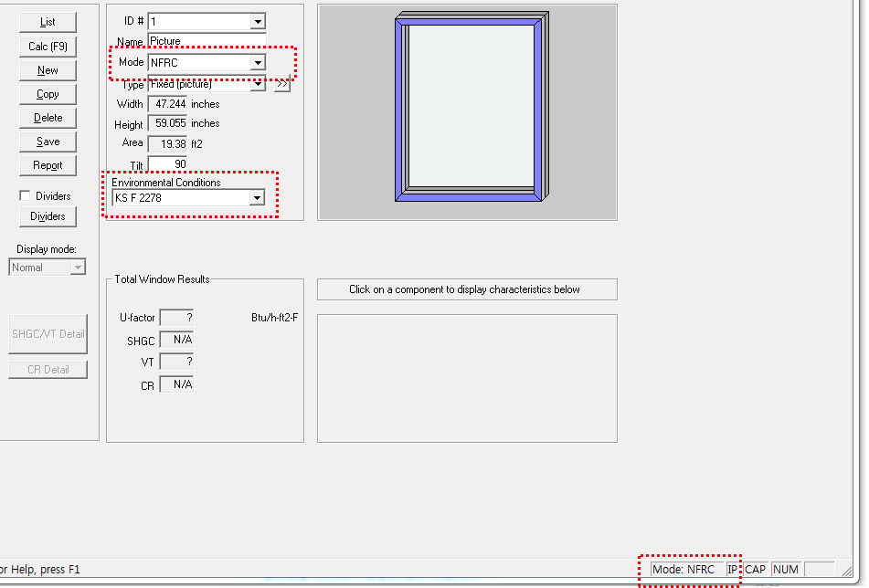Expand the Mode dropdown showing NFRC
Screen dimensions: 869x588
click(x=258, y=63)
